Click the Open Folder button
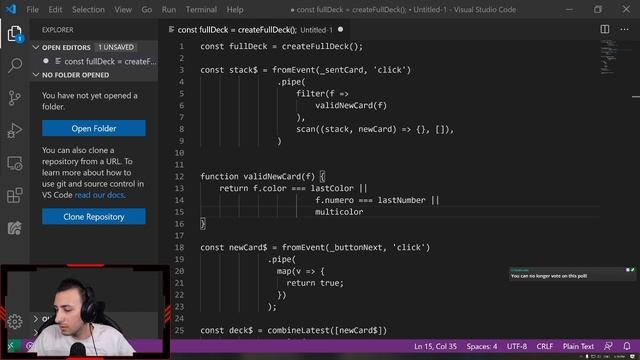640x360 pixels. tap(94, 128)
